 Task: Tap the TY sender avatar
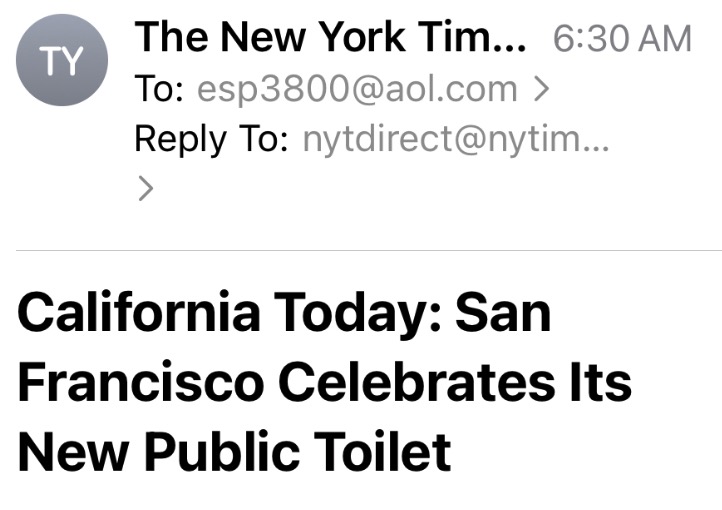pyautogui.click(x=59, y=62)
